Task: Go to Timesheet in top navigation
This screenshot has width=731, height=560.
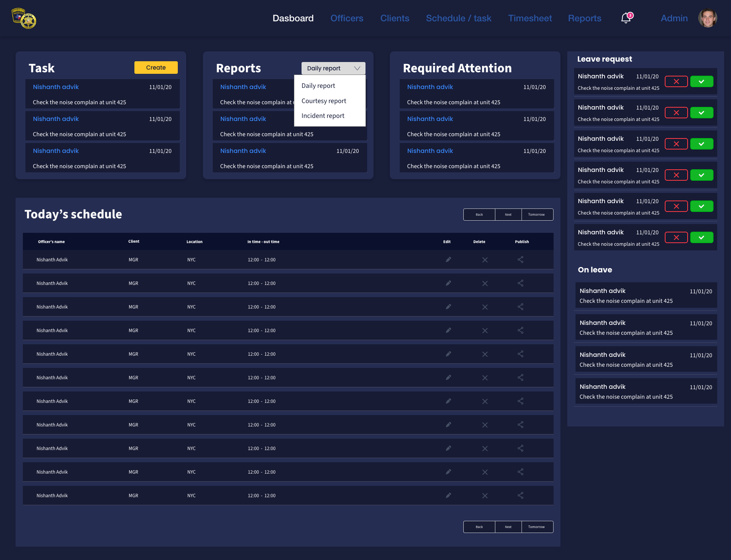Action: pos(530,18)
